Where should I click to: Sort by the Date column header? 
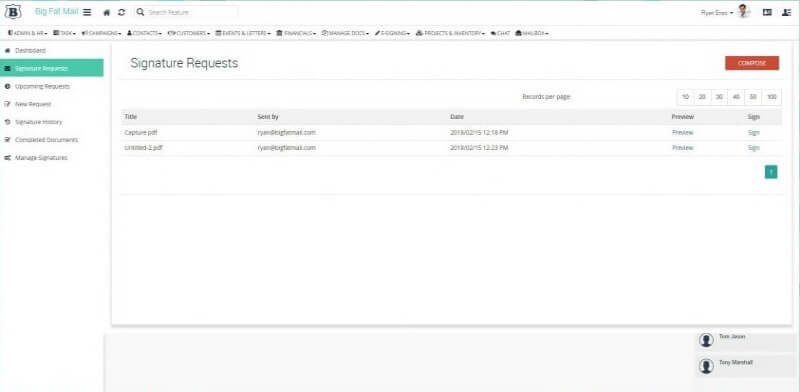[x=457, y=117]
